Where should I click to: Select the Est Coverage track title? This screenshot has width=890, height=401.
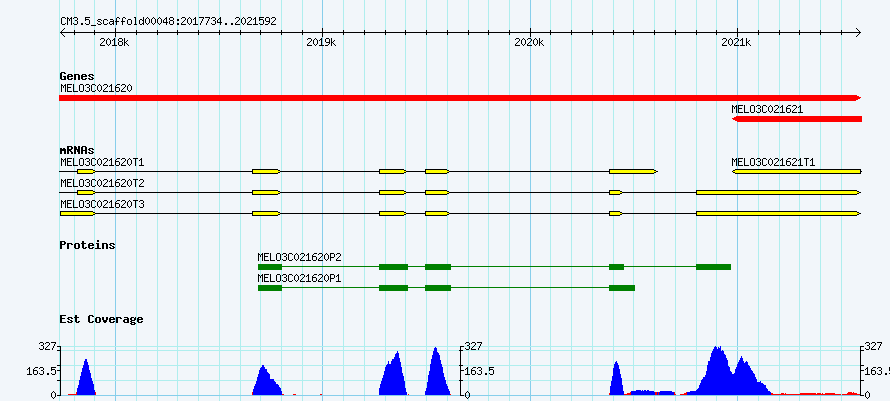(102, 319)
